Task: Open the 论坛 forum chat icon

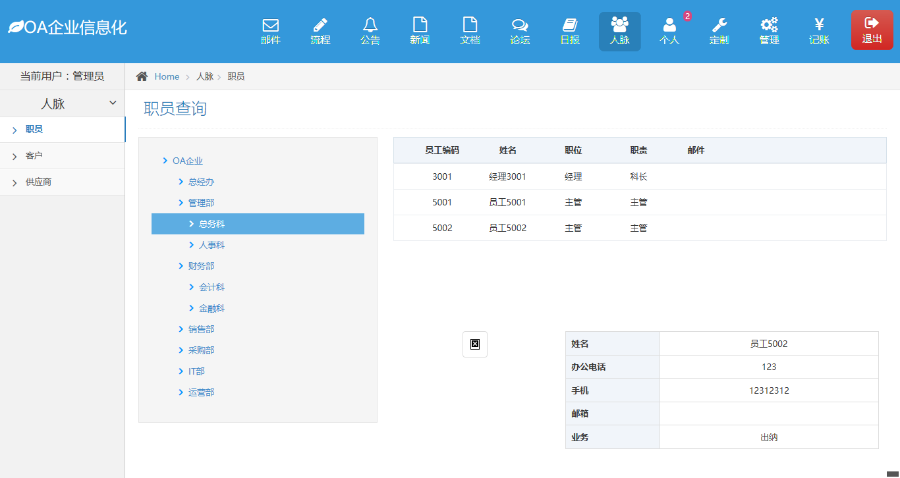Action: 520,32
